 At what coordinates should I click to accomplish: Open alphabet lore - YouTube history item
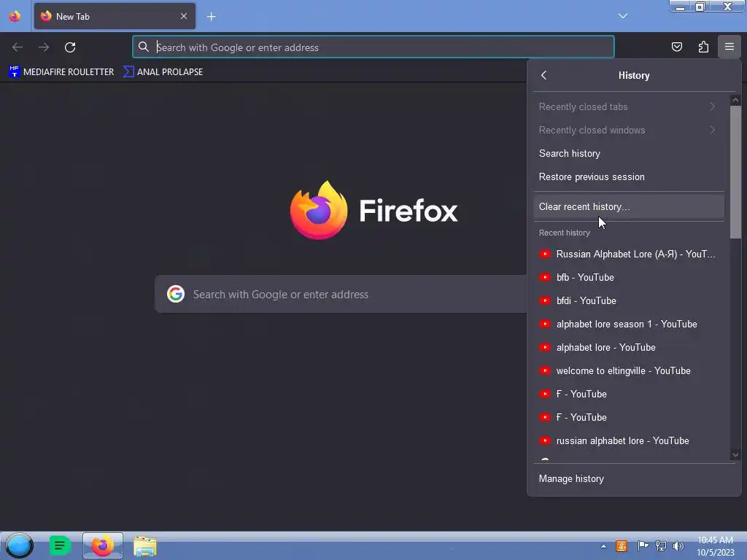[628, 347]
